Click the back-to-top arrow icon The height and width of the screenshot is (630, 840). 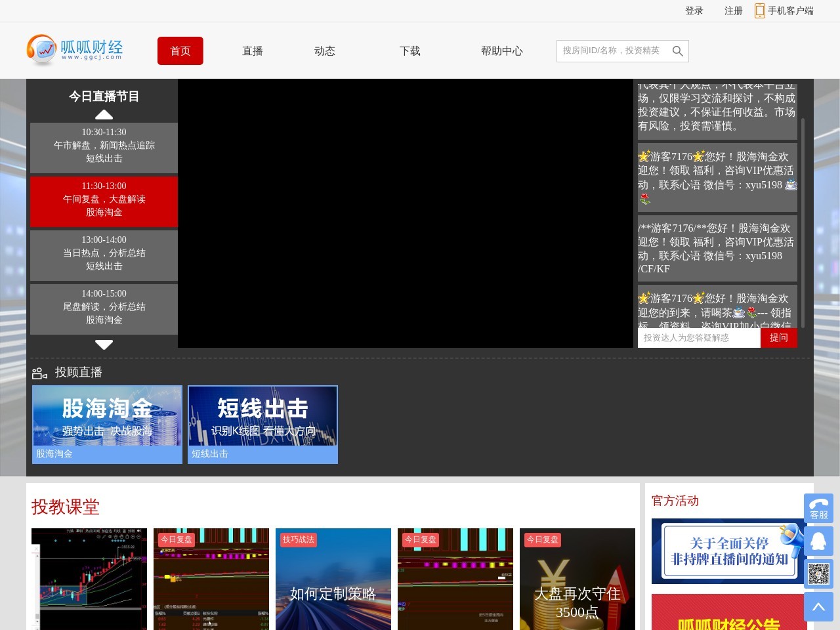(818, 606)
